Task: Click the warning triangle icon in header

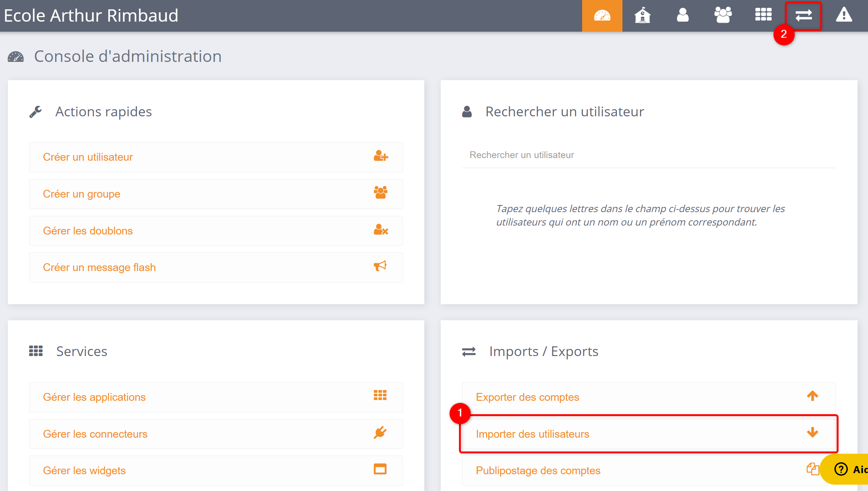Action: pyautogui.click(x=844, y=16)
